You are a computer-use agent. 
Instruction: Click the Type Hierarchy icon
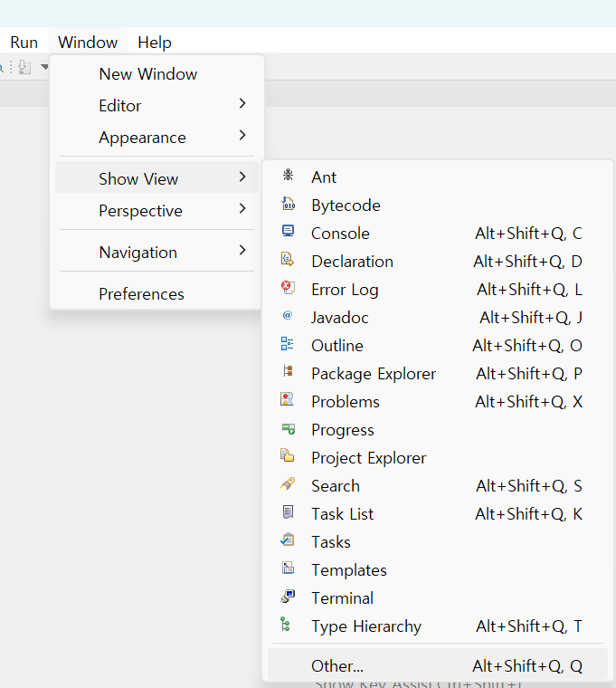(285, 624)
